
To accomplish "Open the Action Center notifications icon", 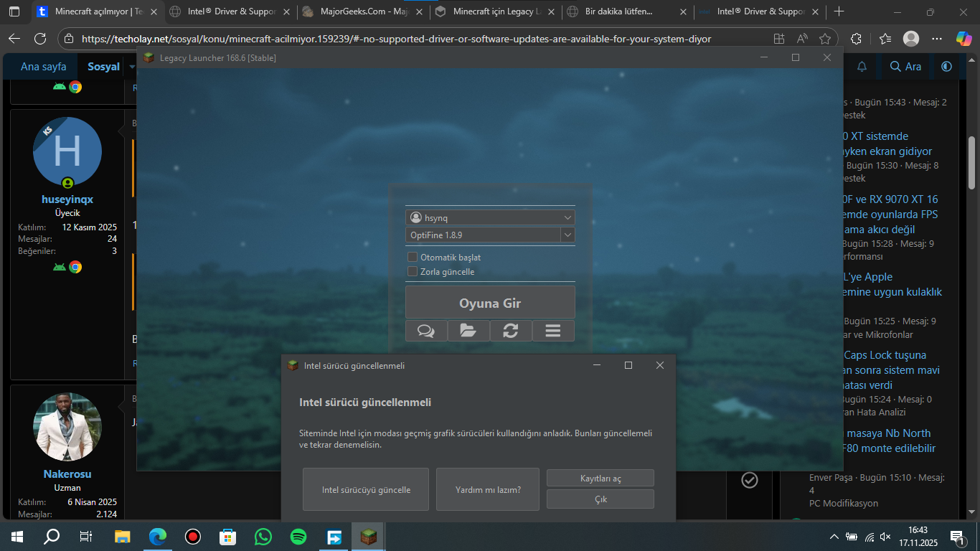I will coord(956,537).
